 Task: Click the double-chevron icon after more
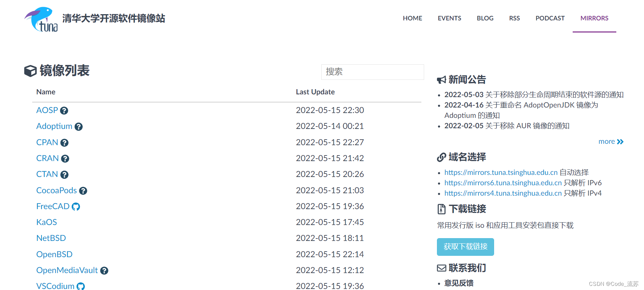[x=620, y=142]
